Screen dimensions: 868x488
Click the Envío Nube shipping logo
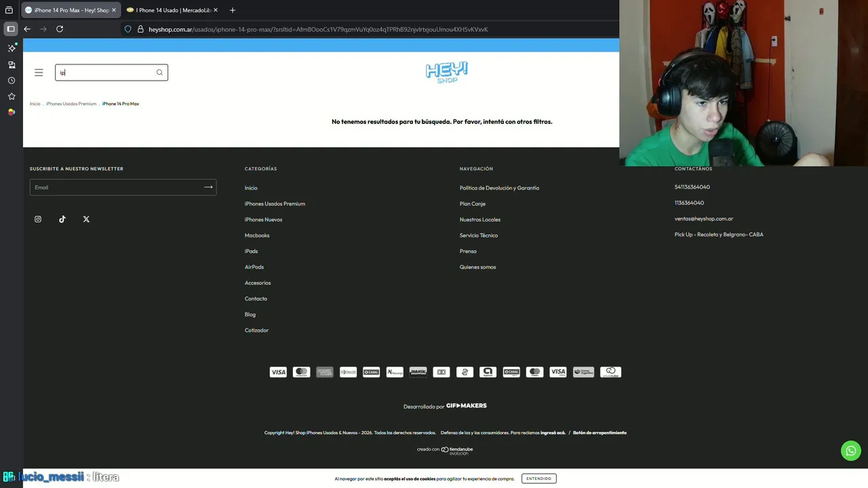click(610, 372)
